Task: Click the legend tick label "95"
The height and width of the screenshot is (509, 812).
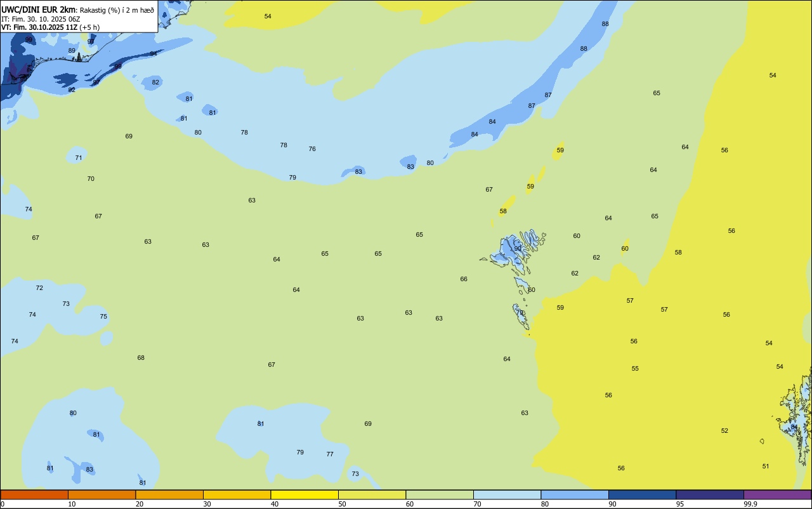Action: tap(680, 504)
